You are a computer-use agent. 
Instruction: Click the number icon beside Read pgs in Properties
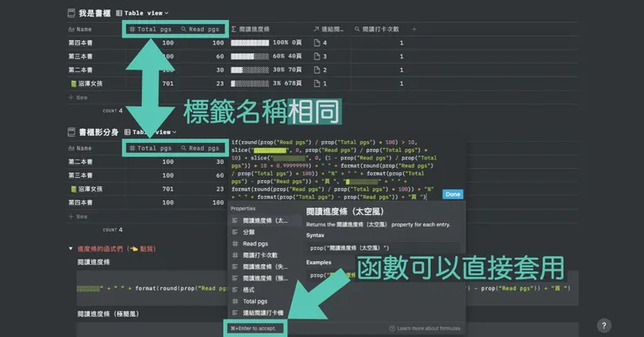[235, 244]
